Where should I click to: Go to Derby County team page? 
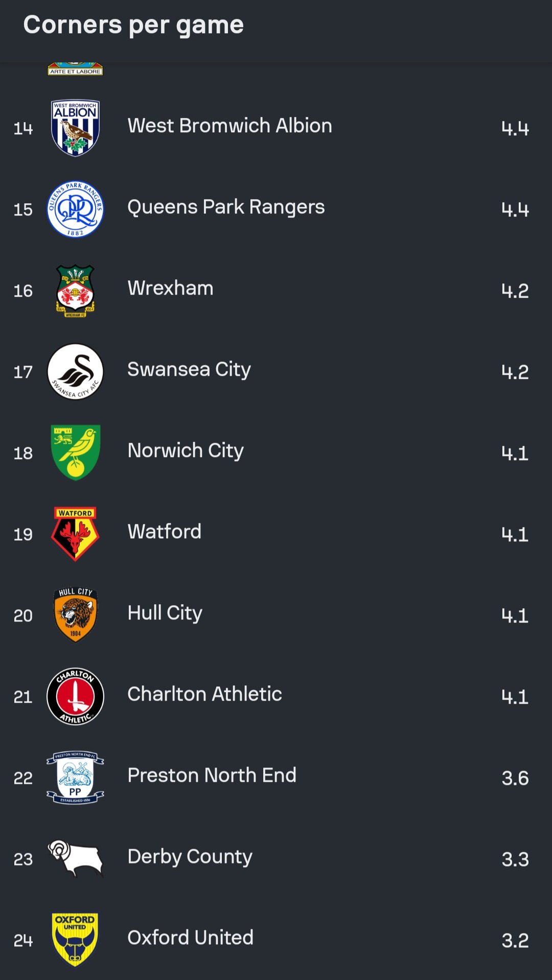pos(190,856)
